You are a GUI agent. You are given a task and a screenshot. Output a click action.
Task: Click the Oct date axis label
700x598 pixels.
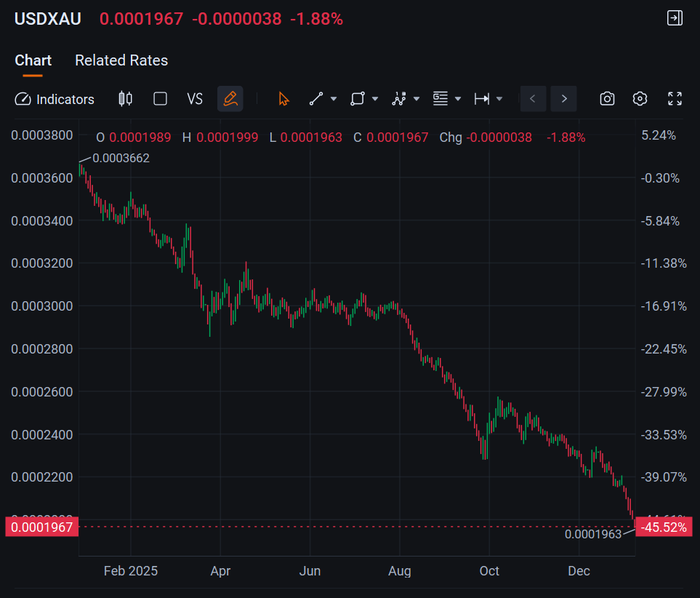pos(489,571)
